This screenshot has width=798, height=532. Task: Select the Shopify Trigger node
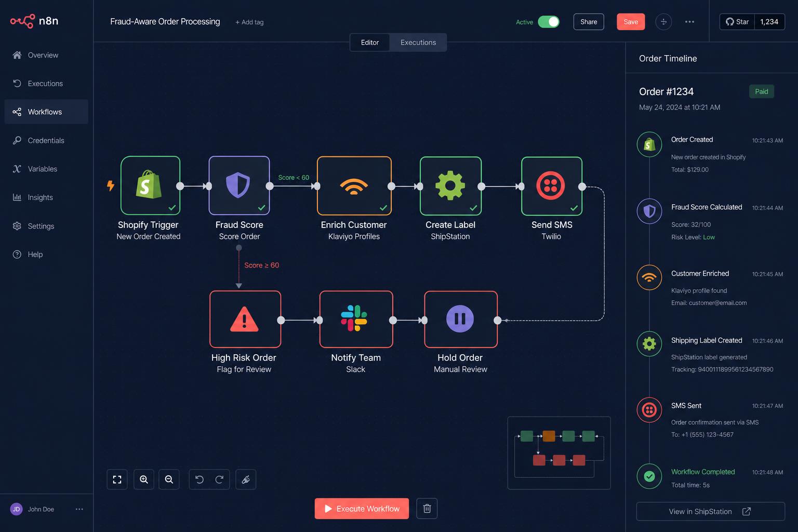coord(151,185)
